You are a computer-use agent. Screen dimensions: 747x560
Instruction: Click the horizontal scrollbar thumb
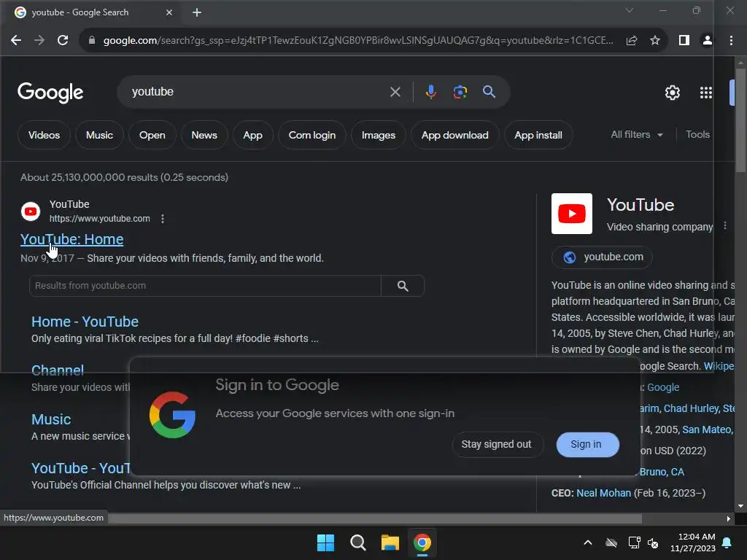(x=375, y=518)
